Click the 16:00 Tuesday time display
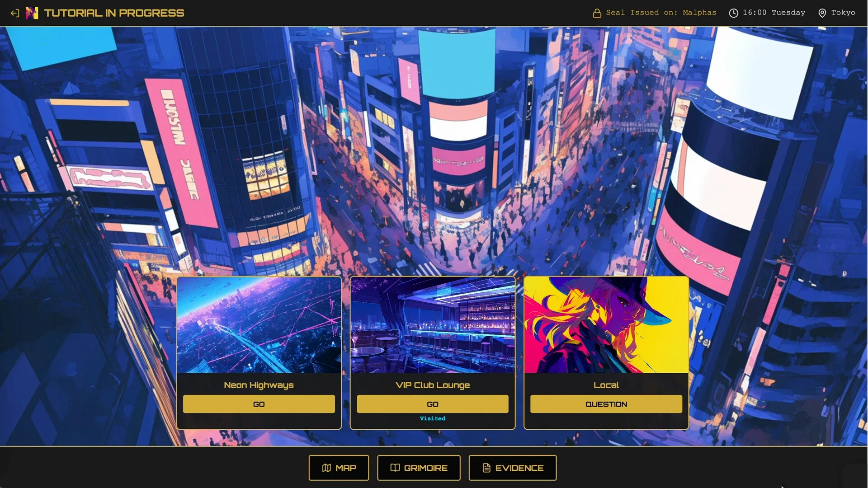This screenshot has height=488, width=868. click(x=774, y=13)
